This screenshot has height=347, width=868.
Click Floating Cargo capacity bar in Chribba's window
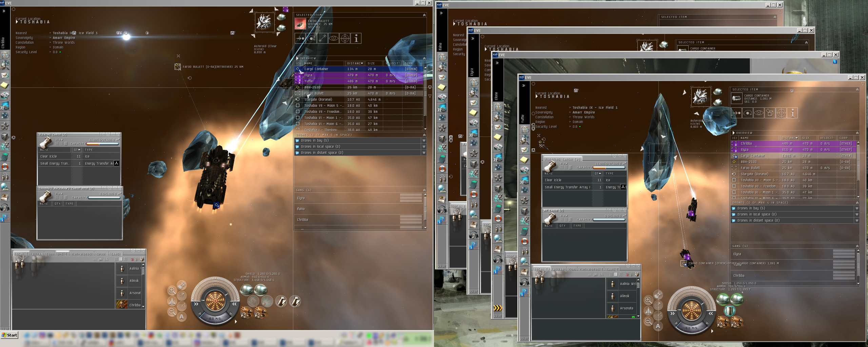coord(103,144)
